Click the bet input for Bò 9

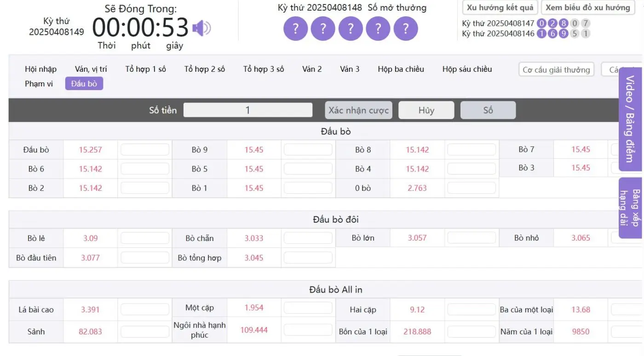(308, 150)
